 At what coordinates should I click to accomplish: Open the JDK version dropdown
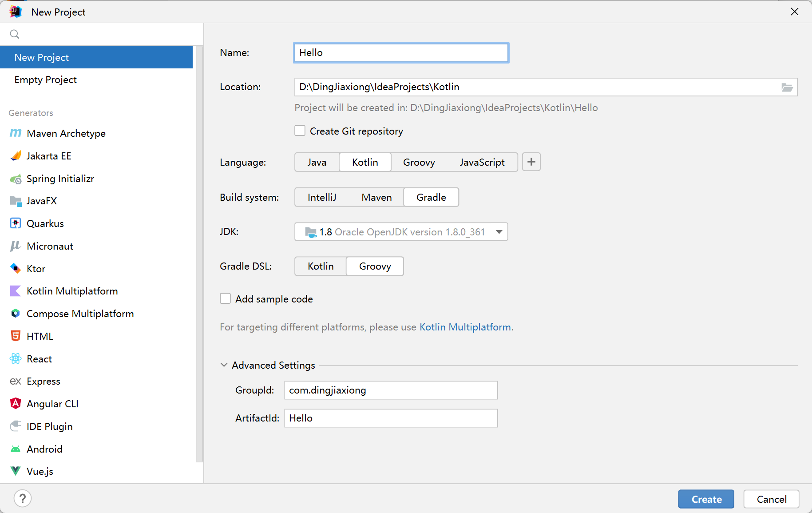pyautogui.click(x=401, y=232)
